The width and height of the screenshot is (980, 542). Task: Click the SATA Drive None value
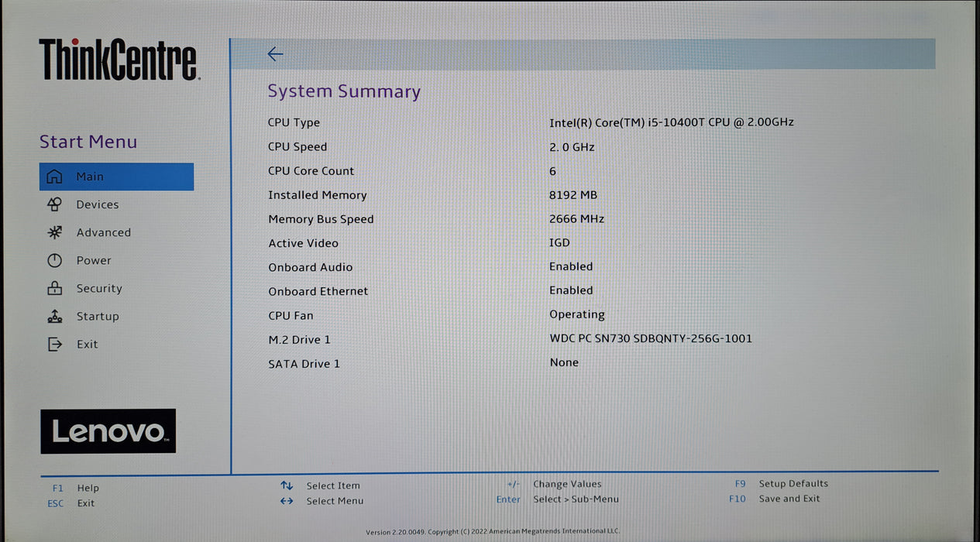pos(564,362)
